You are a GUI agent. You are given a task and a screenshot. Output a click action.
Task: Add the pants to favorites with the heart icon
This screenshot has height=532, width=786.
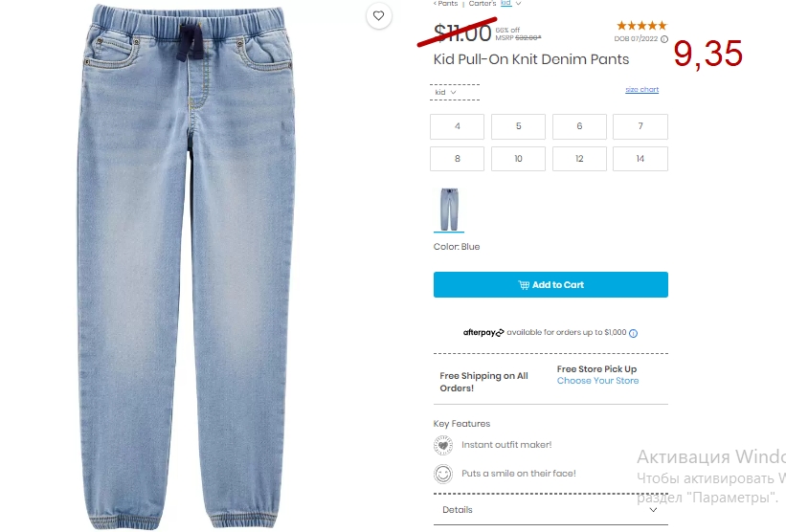point(378,15)
